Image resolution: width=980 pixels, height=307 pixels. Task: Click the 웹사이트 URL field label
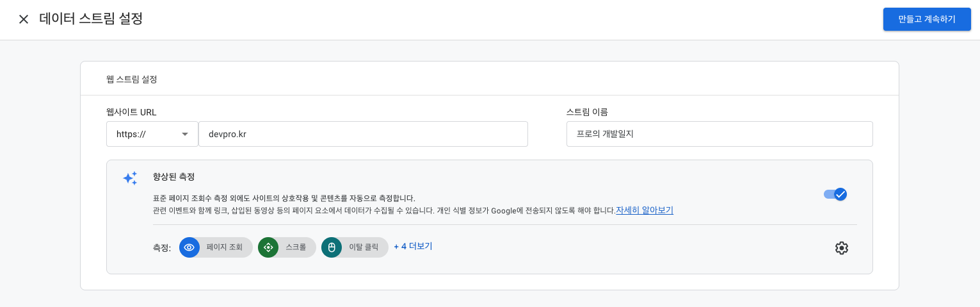131,112
